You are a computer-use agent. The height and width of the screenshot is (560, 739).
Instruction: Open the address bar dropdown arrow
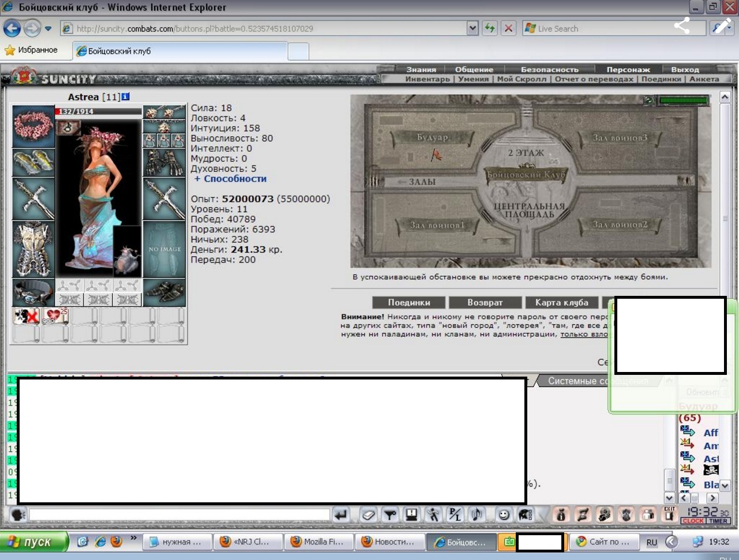[472, 28]
